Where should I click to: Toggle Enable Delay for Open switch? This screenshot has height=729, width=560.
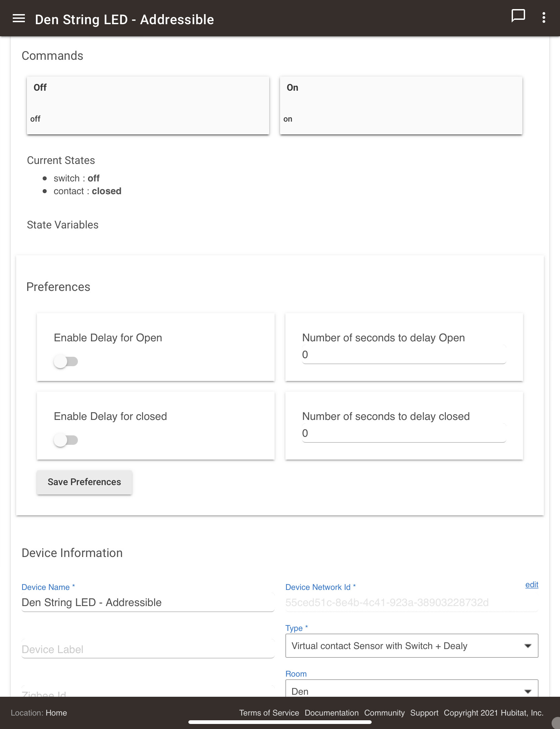66,361
